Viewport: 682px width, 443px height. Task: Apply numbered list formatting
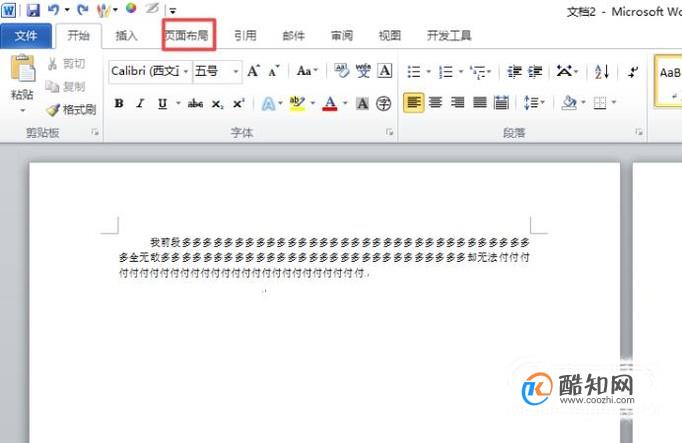point(446,71)
